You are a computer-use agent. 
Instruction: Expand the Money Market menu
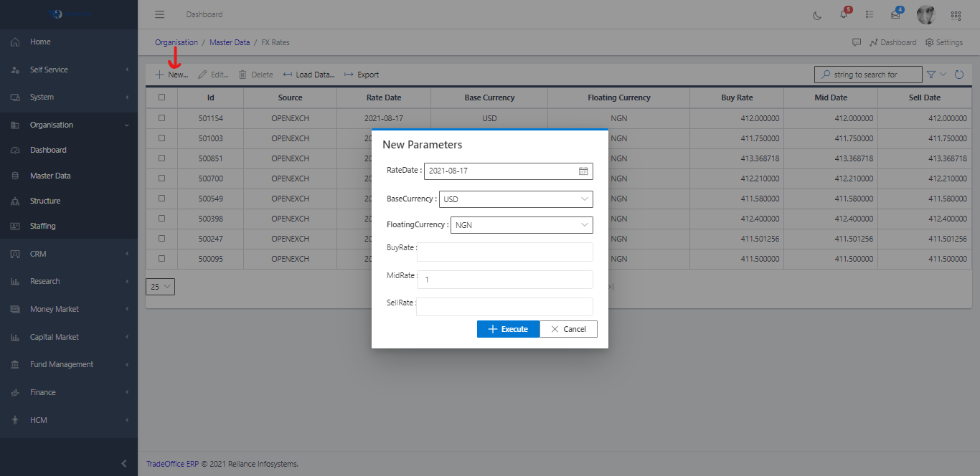55,309
